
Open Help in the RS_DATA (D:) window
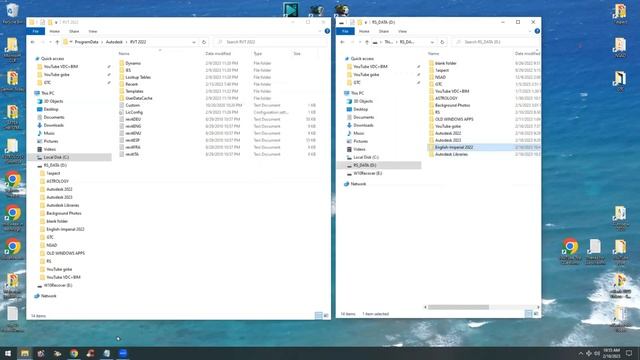tap(537, 31)
